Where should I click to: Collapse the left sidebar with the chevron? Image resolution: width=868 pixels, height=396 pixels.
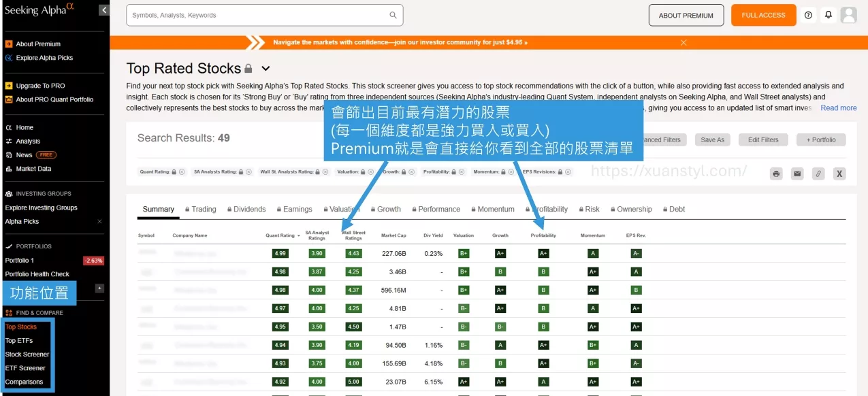pos(103,10)
